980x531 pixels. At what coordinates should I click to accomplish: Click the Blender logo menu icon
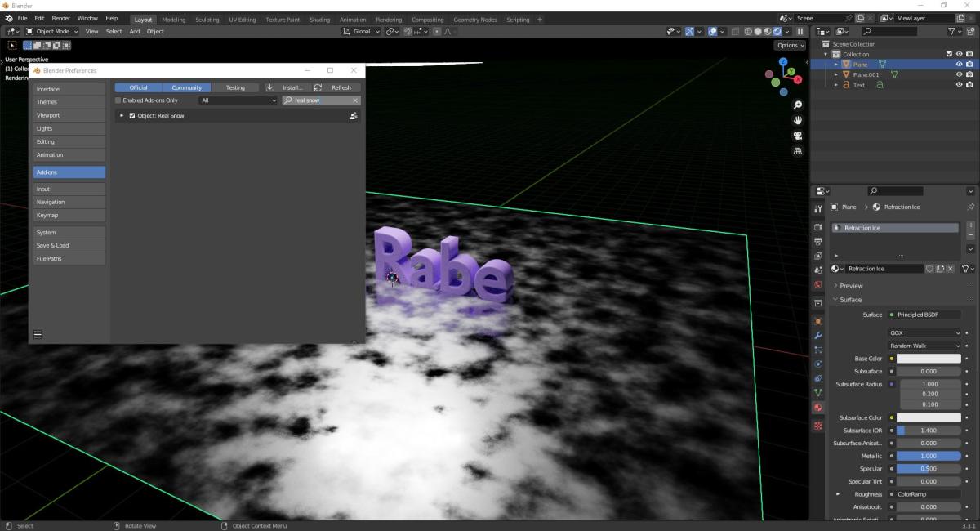[8, 18]
